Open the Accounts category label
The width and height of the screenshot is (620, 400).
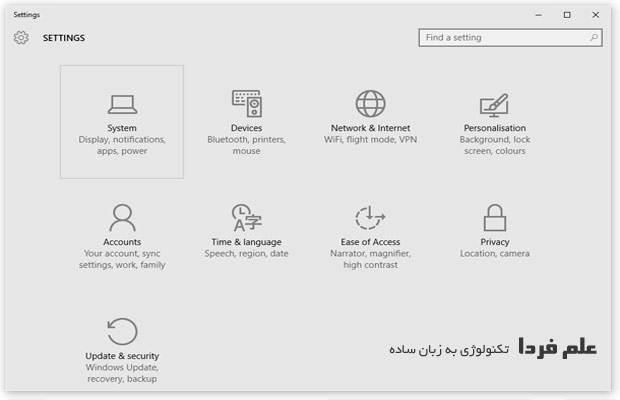122,242
